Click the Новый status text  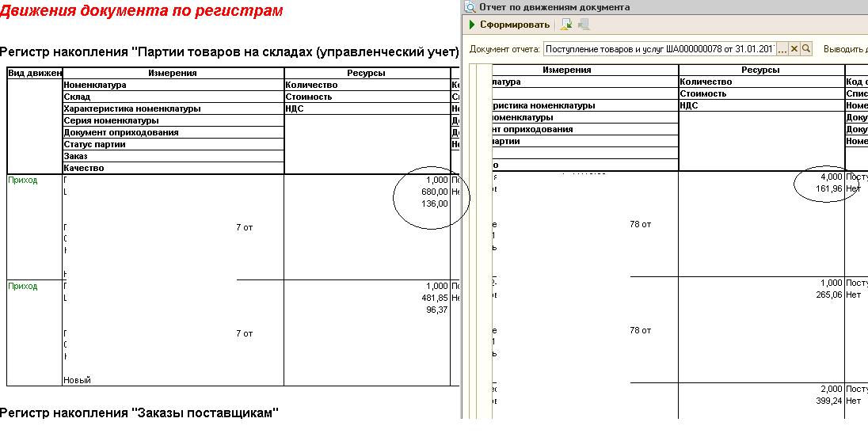click(x=77, y=380)
